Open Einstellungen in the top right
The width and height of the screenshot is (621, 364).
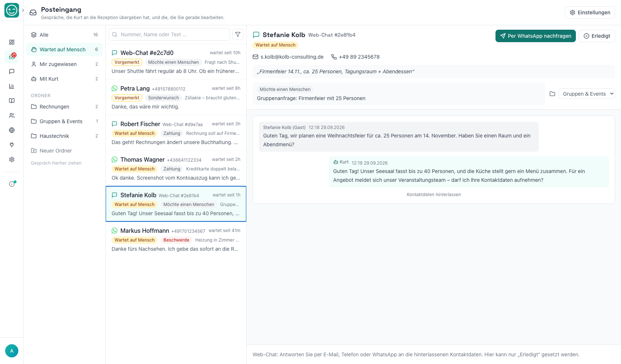tap(590, 12)
